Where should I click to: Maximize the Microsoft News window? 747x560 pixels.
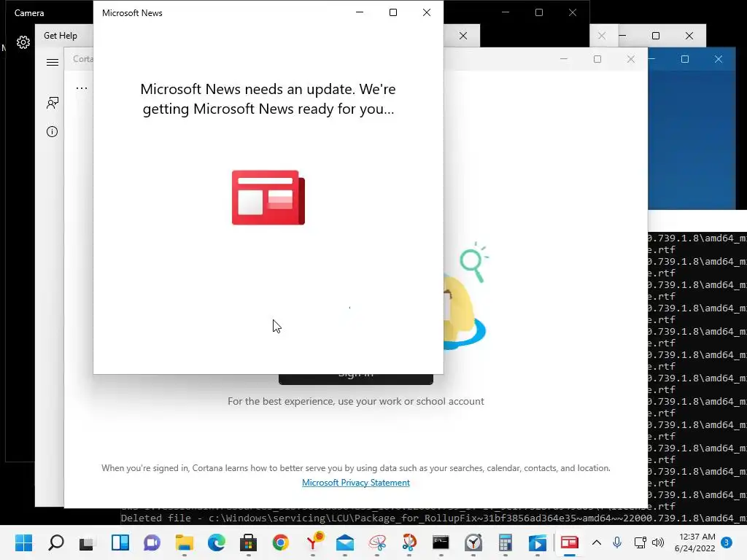[x=393, y=12]
